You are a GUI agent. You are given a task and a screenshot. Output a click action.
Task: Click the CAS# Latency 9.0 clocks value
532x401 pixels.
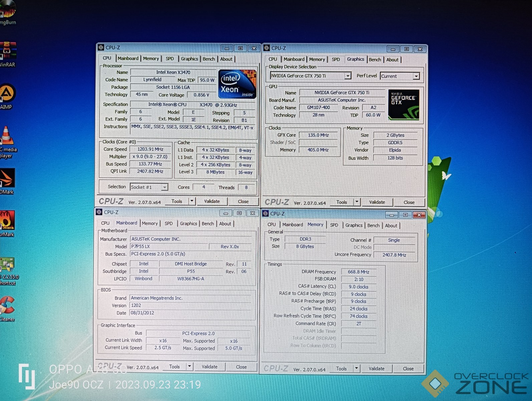point(358,287)
